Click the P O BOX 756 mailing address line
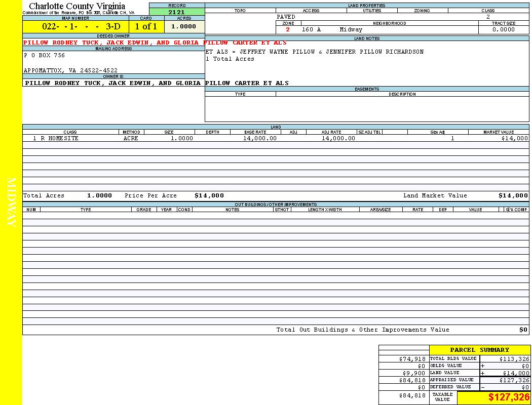532x405 pixels. pos(45,55)
